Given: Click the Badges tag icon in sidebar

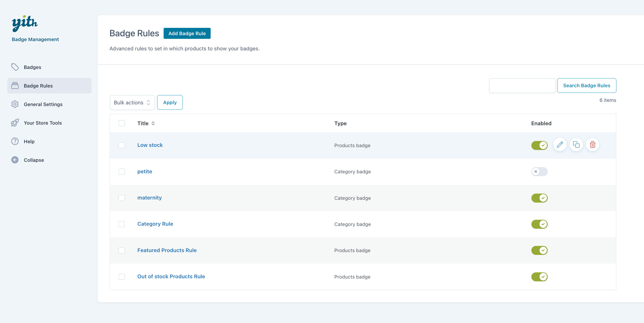Looking at the screenshot, I should pos(15,67).
